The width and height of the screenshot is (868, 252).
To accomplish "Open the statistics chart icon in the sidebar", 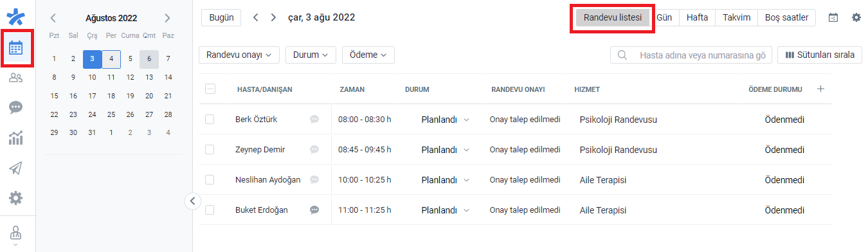I will point(17,138).
